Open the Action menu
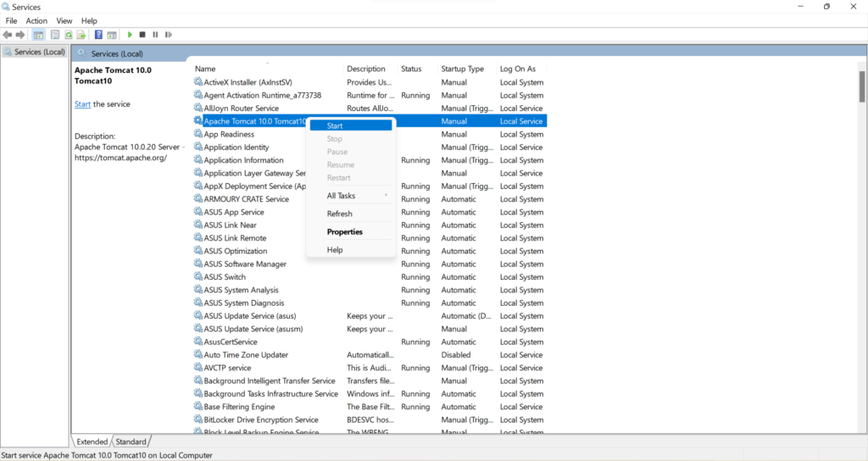Viewport: 868px width, 461px height. point(36,20)
